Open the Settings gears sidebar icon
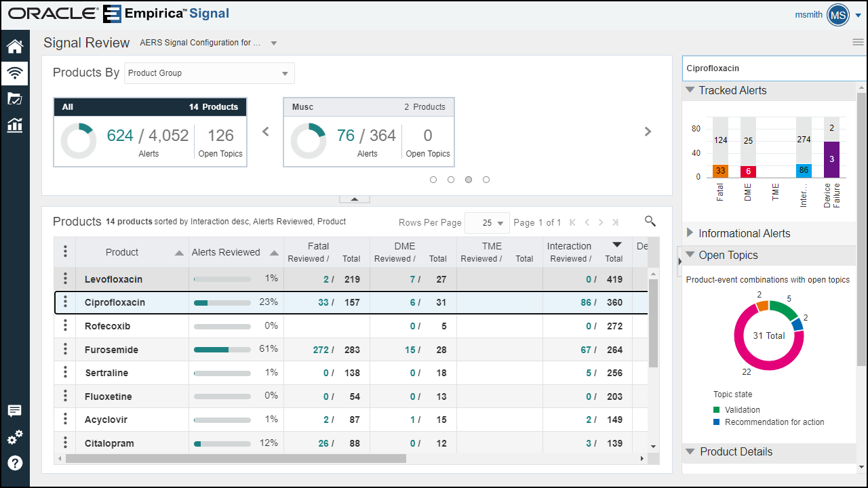The width and height of the screenshot is (868, 488). 14,437
